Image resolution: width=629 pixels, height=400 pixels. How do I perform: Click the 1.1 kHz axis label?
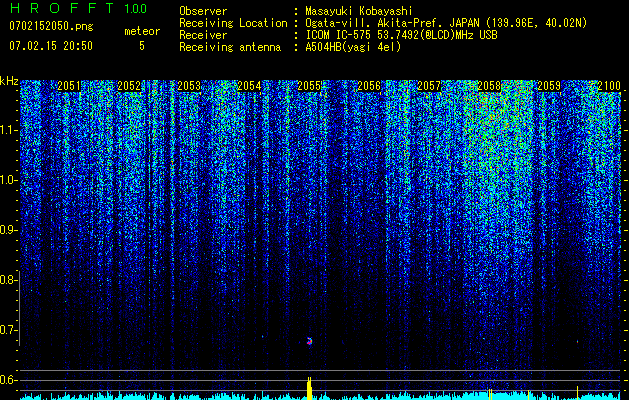coord(9,130)
